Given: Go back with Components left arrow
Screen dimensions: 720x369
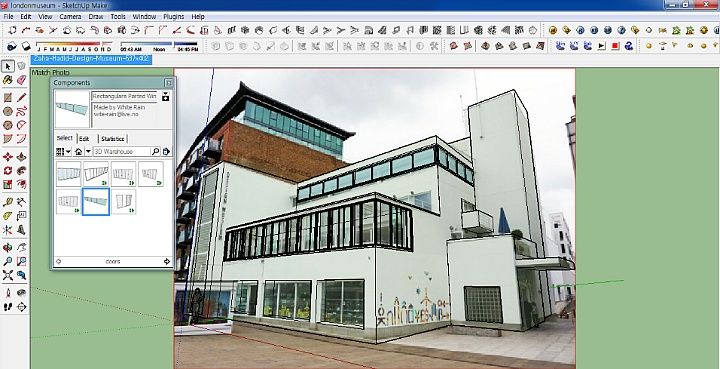Looking at the screenshot, I should tap(58, 262).
